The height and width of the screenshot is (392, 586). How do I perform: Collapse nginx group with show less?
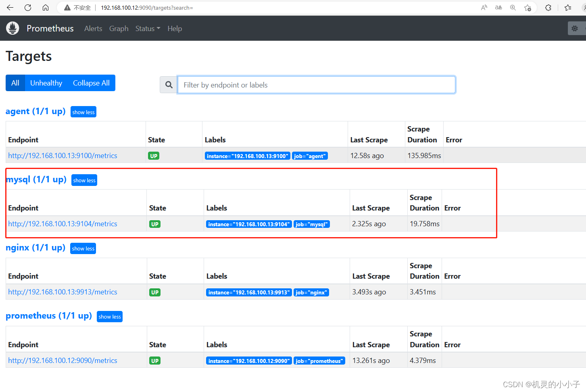(83, 248)
